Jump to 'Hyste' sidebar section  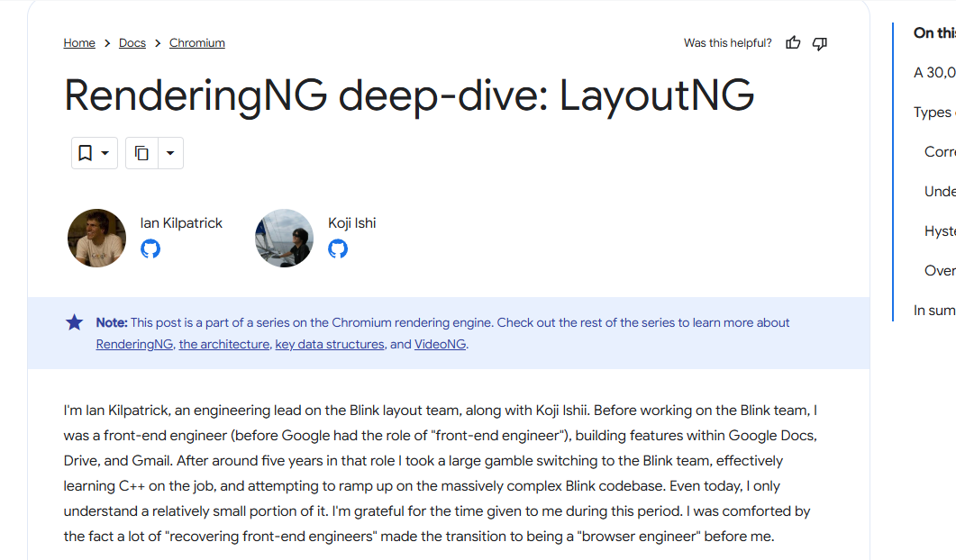click(940, 231)
